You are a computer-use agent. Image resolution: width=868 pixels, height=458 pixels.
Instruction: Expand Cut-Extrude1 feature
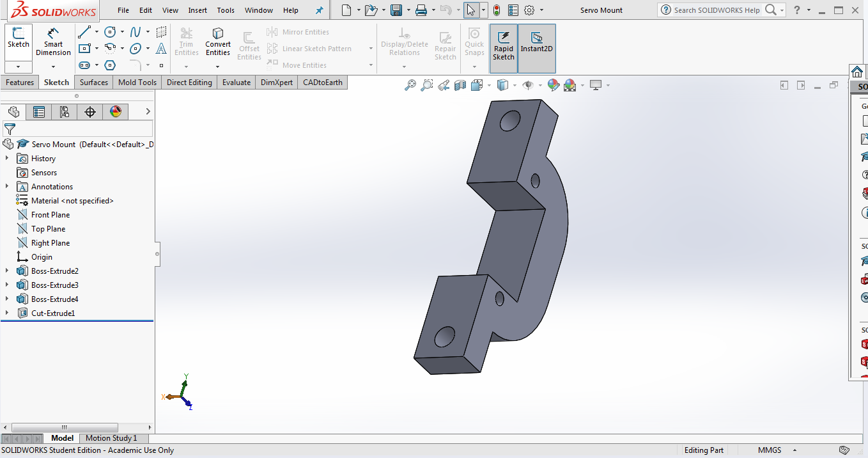pos(7,313)
